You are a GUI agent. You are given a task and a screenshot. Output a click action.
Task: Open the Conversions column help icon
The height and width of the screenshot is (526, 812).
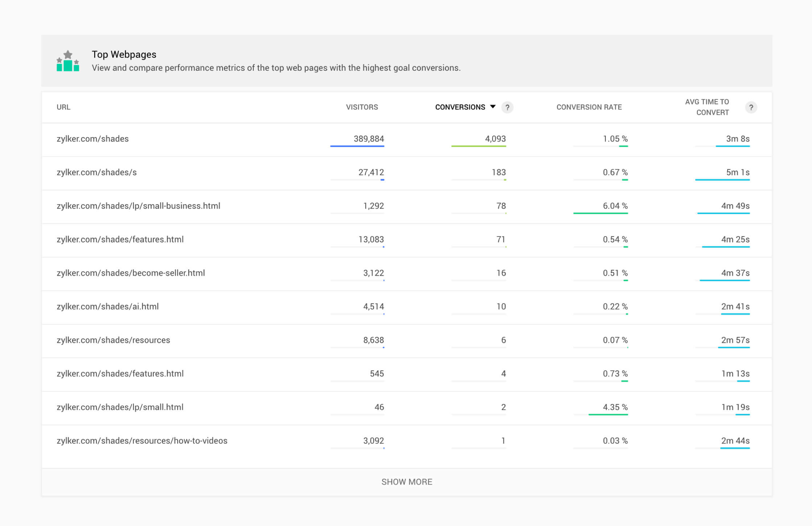(507, 107)
